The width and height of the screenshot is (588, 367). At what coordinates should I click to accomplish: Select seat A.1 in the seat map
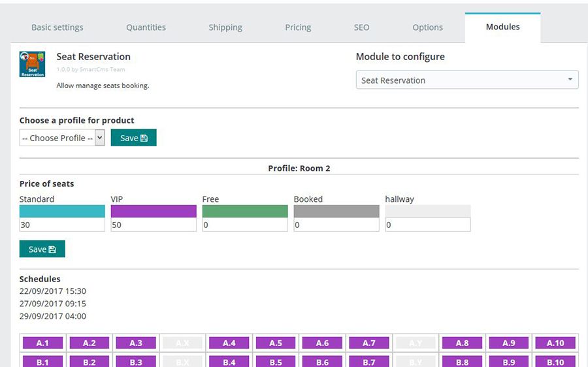(42, 343)
